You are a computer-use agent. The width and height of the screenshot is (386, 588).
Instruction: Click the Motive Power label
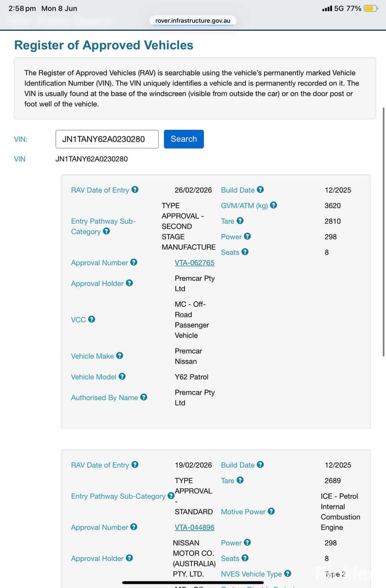243,512
